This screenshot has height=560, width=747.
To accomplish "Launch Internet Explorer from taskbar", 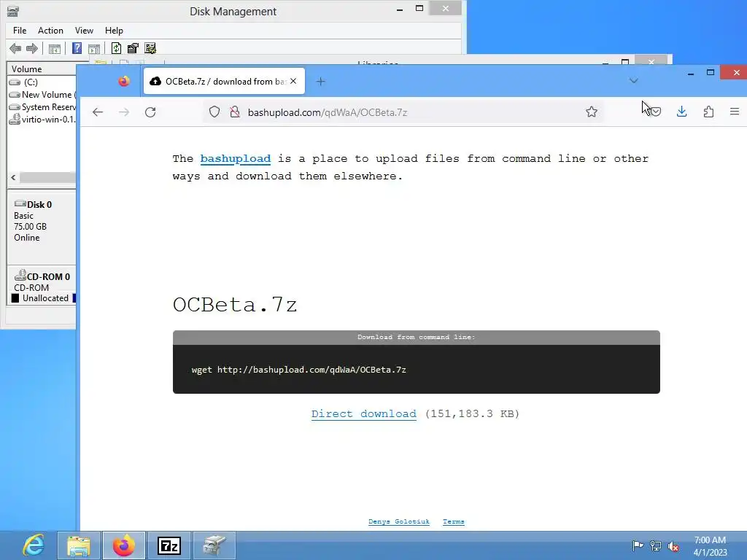I will pyautogui.click(x=34, y=545).
